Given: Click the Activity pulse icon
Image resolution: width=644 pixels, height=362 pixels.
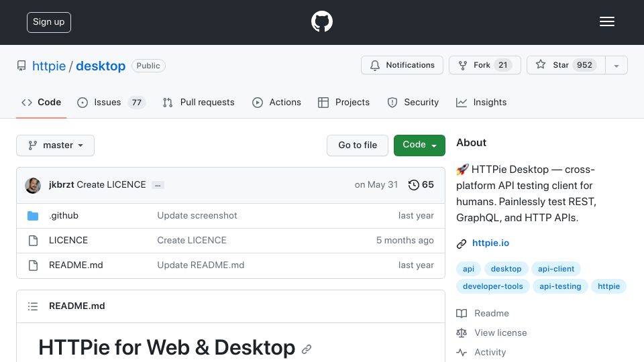Looking at the screenshot, I should [462, 352].
